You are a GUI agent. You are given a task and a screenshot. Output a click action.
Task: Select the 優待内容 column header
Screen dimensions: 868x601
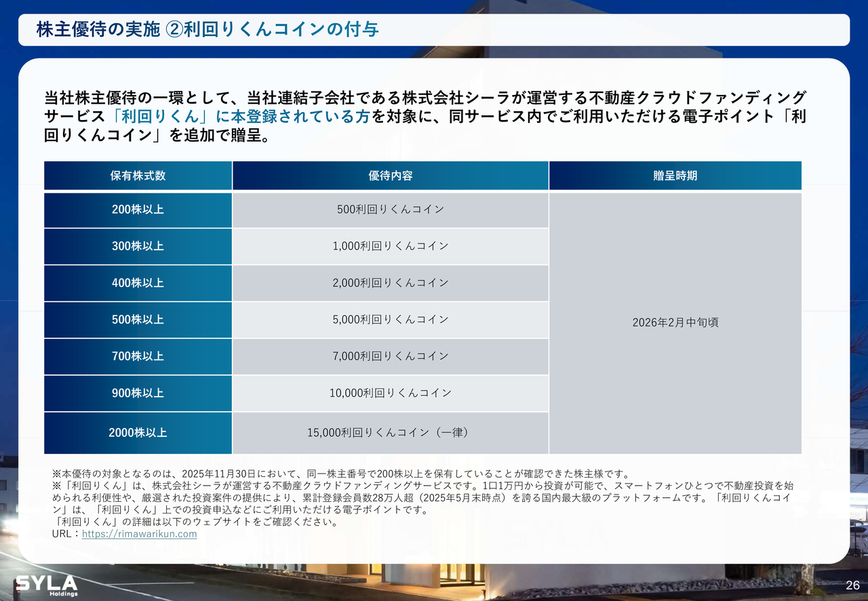[x=390, y=176]
